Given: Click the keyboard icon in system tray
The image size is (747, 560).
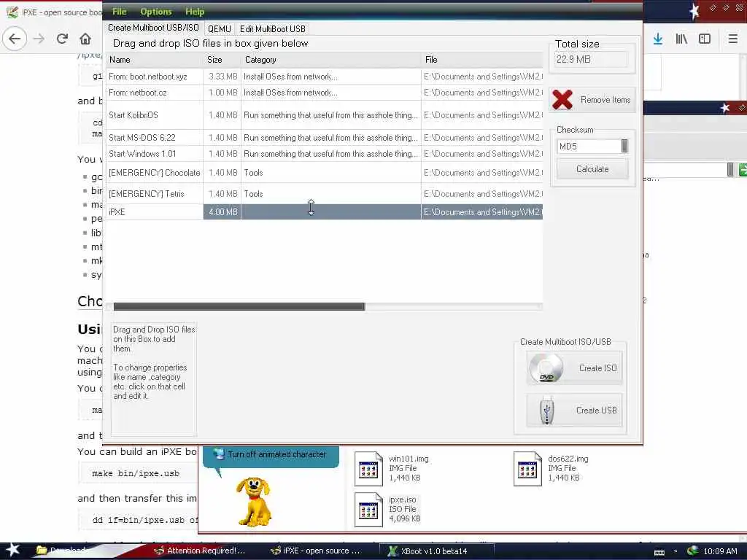Looking at the screenshot, I should [x=659, y=553].
